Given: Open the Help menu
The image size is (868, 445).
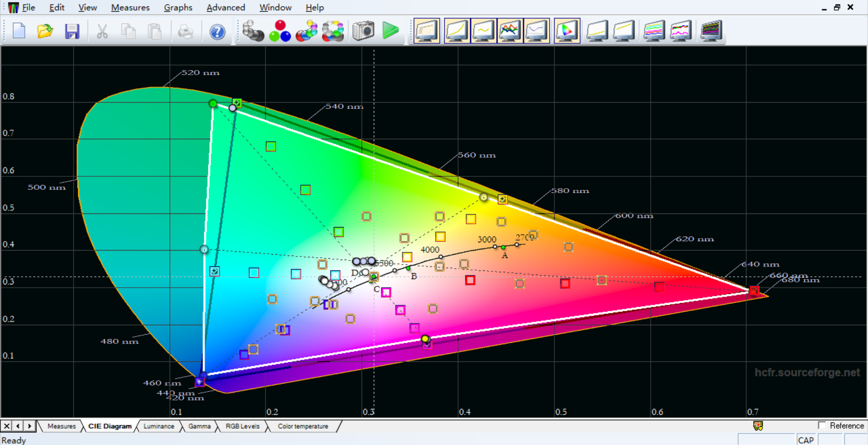Looking at the screenshot, I should tap(315, 8).
